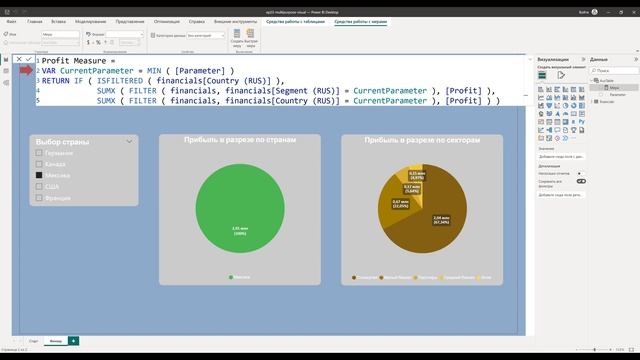Select the measure row in the Data pane
Image resolution: width=640 pixels, height=360 pixels.
click(614, 88)
